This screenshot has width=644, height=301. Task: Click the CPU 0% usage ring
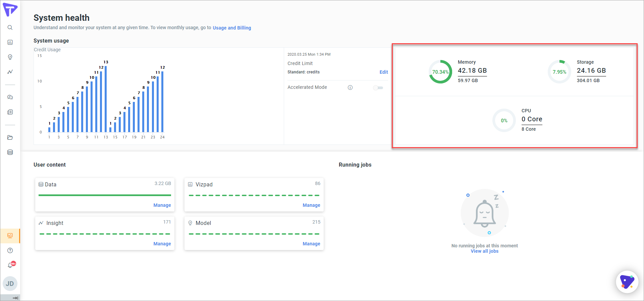pyautogui.click(x=504, y=120)
